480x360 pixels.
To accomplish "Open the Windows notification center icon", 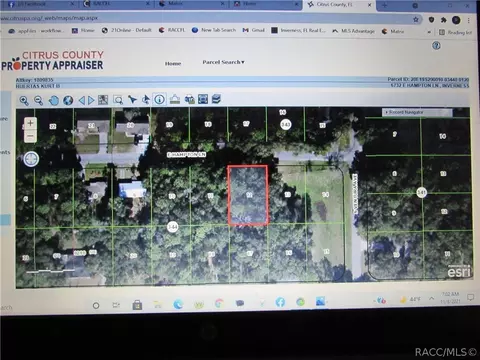I will 470,297.
